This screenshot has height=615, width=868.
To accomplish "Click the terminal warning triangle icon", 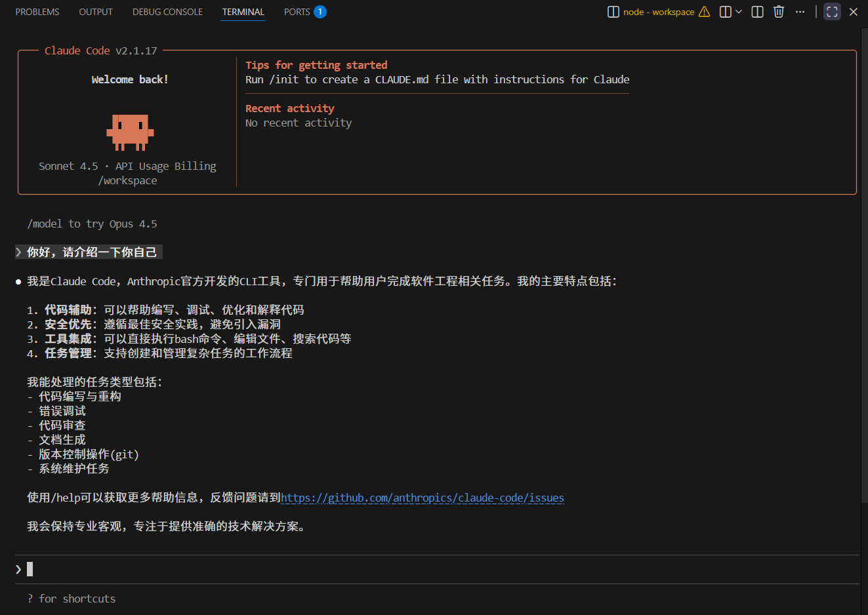I will point(705,12).
